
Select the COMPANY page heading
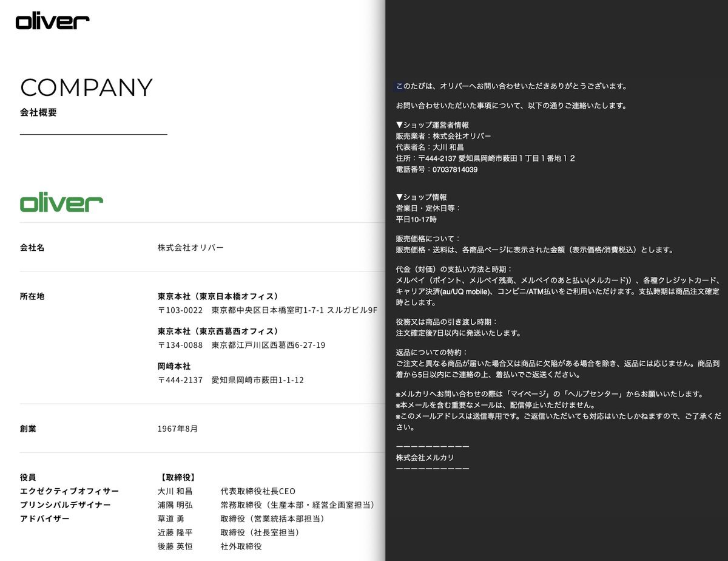(86, 88)
